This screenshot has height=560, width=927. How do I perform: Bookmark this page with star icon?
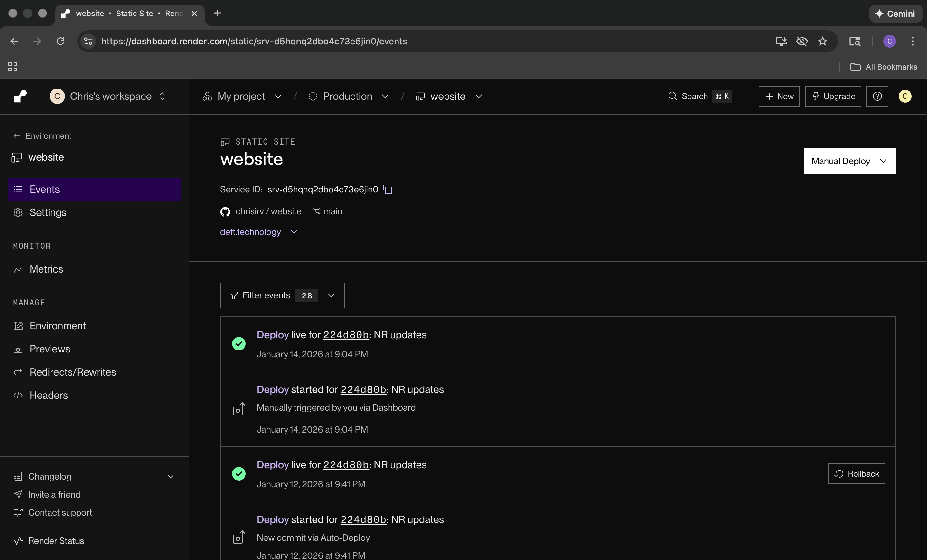(x=822, y=41)
